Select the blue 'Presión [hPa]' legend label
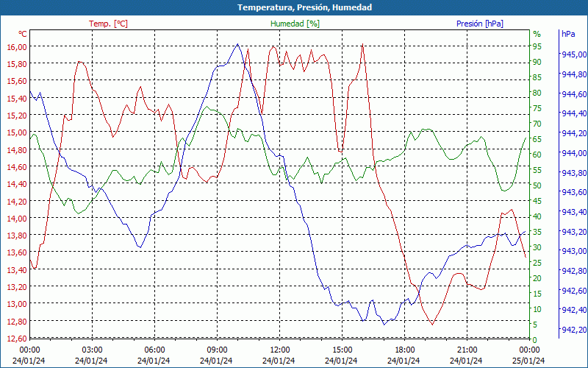Screen dimensions: 588x368 (480, 24)
